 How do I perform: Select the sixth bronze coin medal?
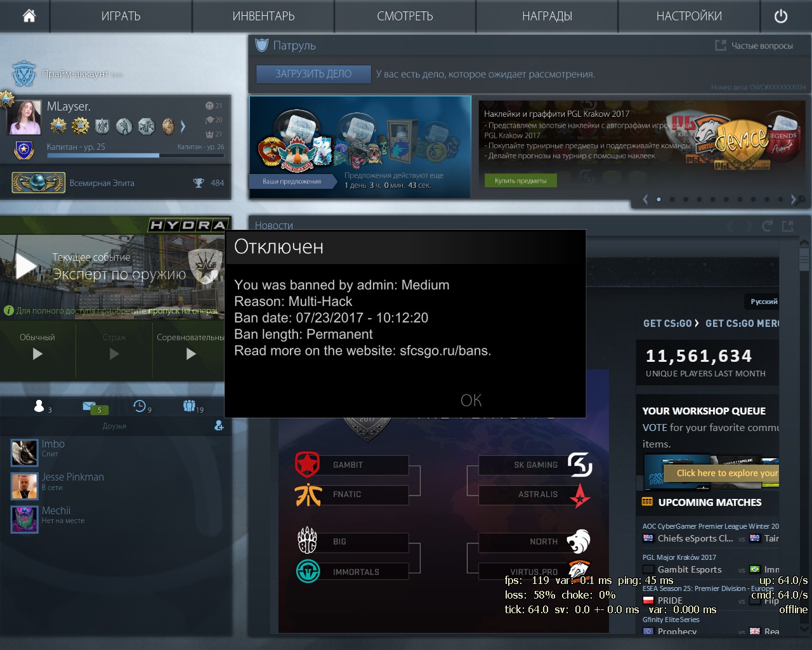[x=168, y=126]
